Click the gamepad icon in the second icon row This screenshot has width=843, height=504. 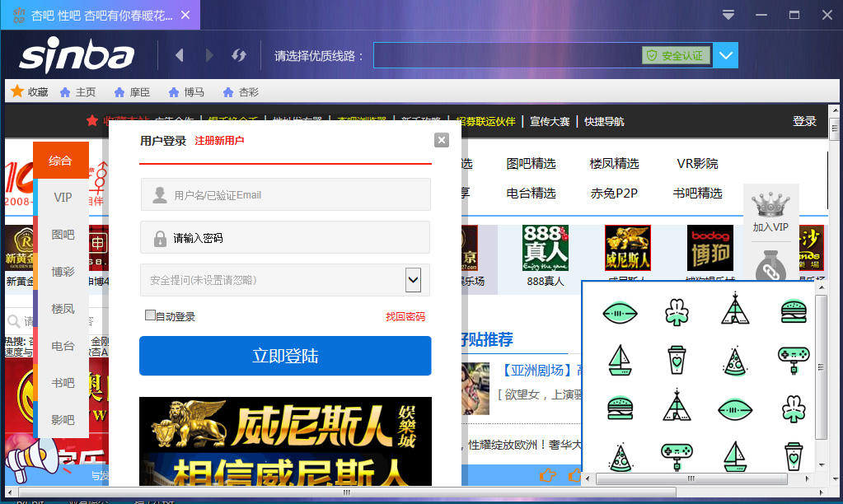pos(794,360)
